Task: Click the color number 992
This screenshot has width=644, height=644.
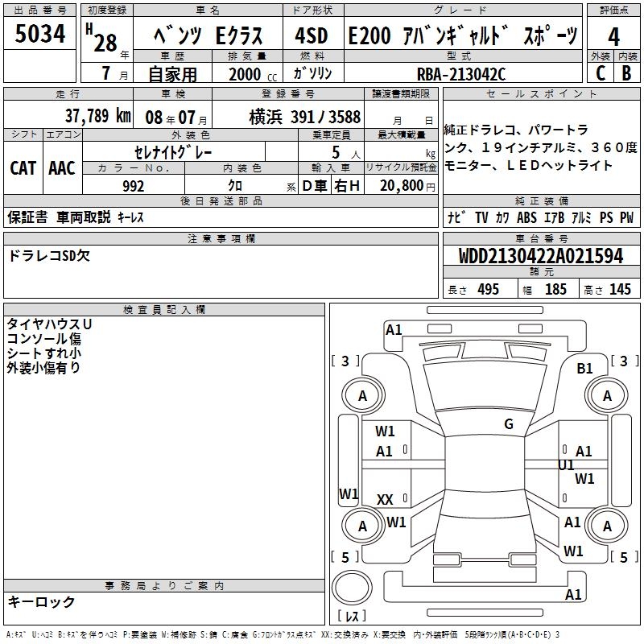Action: pyautogui.click(x=134, y=186)
